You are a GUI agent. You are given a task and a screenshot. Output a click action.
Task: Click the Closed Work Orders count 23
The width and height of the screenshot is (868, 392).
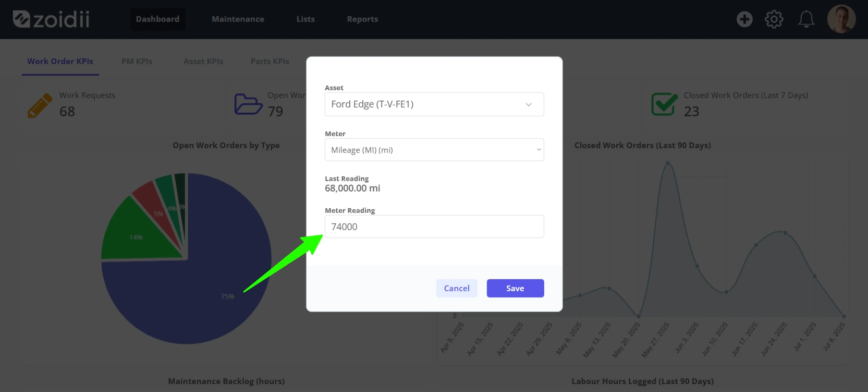tap(692, 112)
